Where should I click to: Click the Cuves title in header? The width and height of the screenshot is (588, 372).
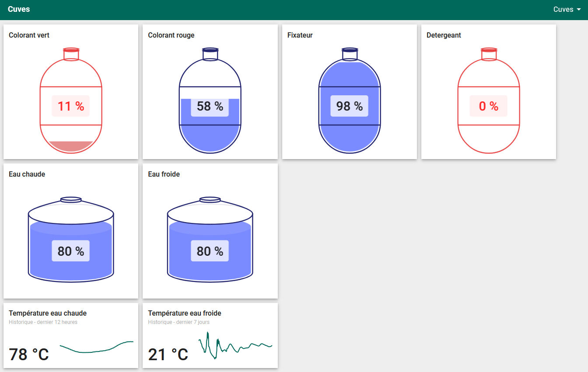tap(19, 9)
